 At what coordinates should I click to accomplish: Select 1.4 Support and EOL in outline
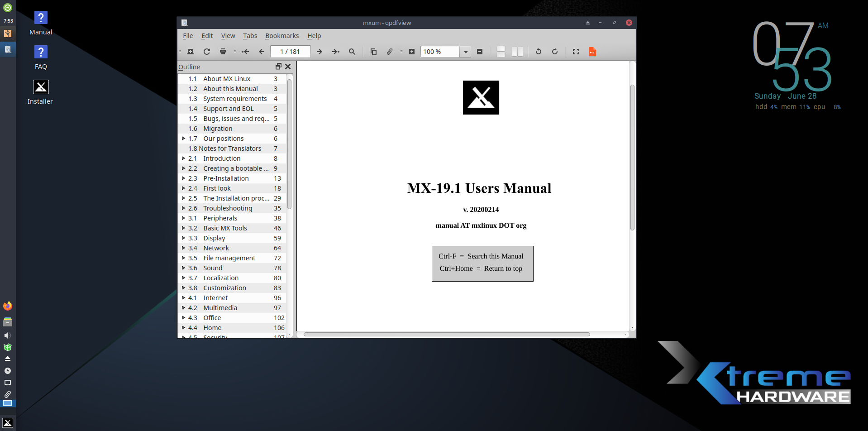click(x=228, y=109)
